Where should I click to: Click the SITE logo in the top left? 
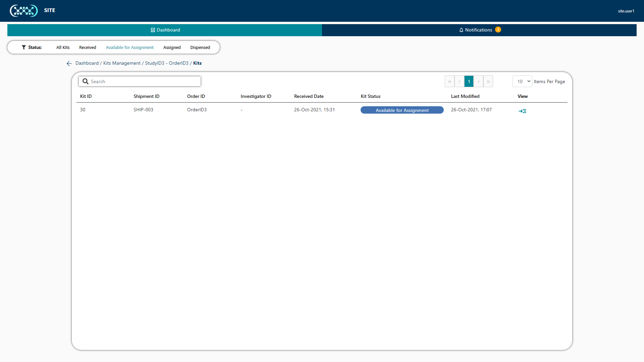[24, 10]
